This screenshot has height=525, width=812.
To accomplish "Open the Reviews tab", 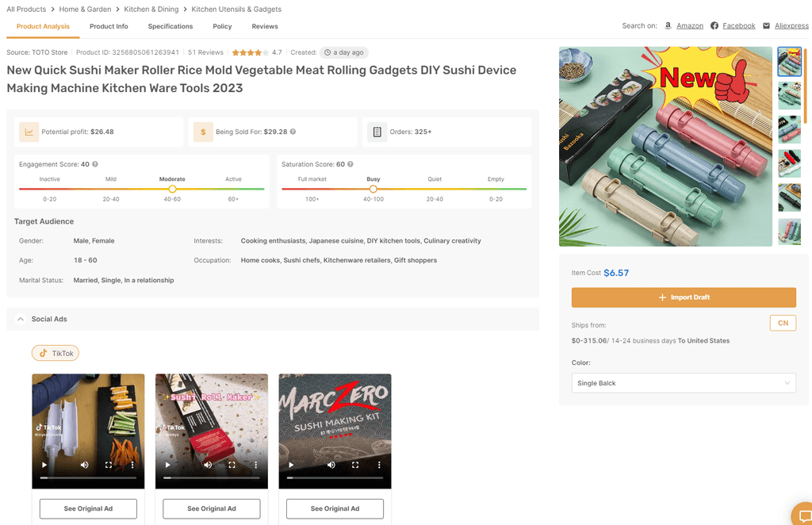I will coord(265,26).
